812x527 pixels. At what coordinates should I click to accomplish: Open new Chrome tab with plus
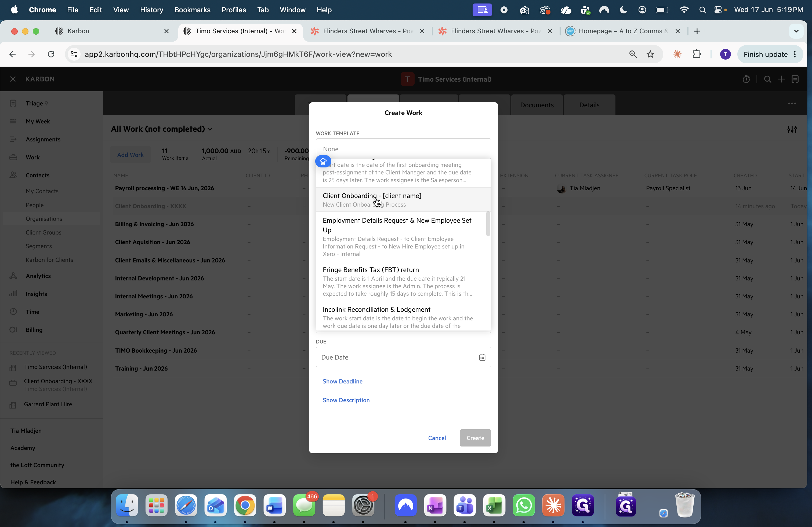click(x=697, y=31)
